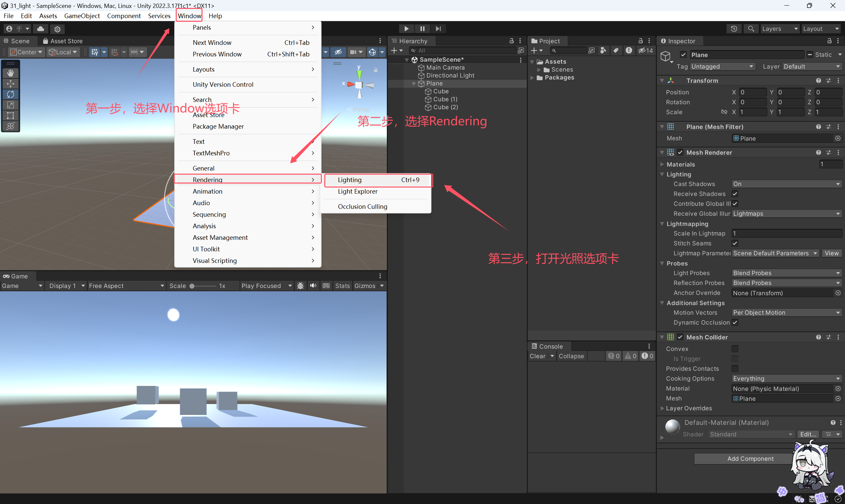Image resolution: width=845 pixels, height=504 pixels.
Task: Open the Cooking Options dropdown
Action: click(x=787, y=378)
